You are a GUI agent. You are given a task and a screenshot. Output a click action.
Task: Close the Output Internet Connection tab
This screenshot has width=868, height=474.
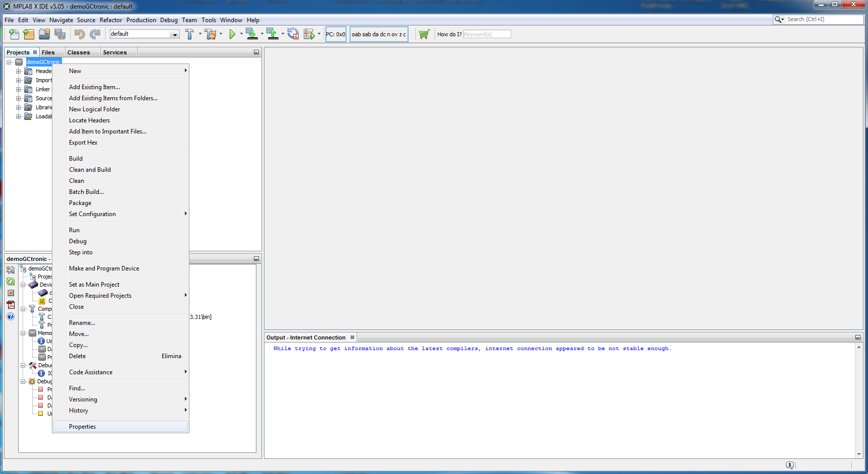[352, 337]
